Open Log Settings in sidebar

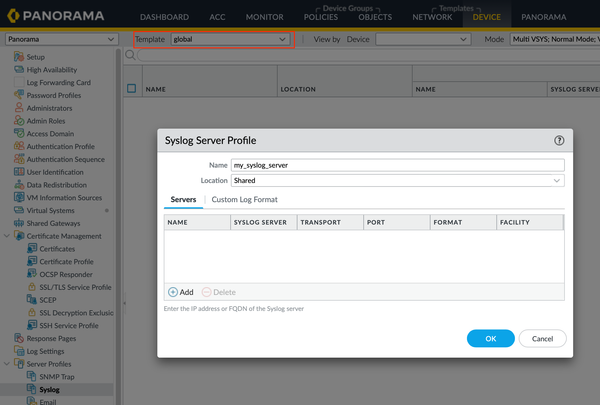(47, 350)
